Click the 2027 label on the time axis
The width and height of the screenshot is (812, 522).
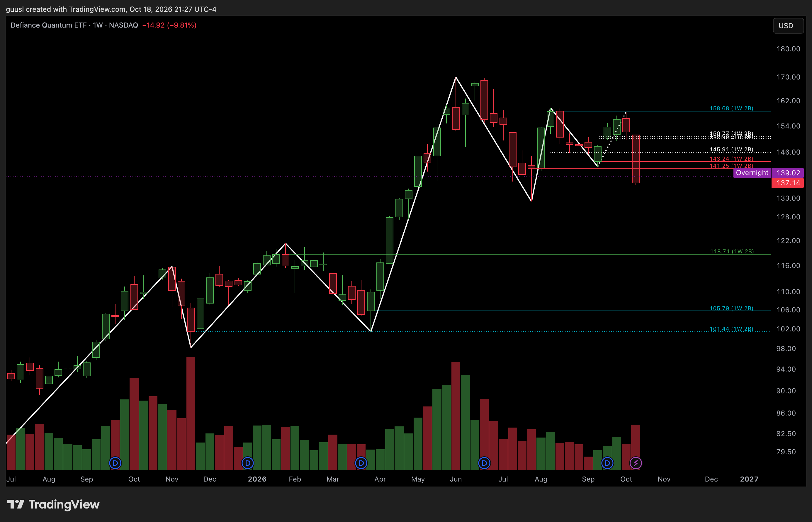(749, 479)
